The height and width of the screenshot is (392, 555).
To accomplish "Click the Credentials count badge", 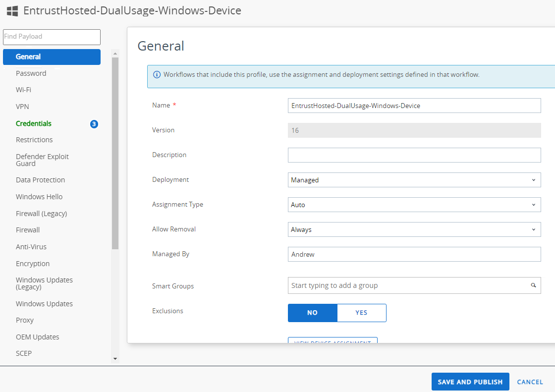I will pos(94,124).
